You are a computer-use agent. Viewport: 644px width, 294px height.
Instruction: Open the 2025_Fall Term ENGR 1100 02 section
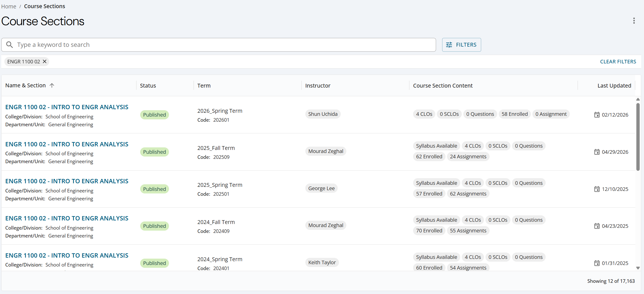[67, 144]
